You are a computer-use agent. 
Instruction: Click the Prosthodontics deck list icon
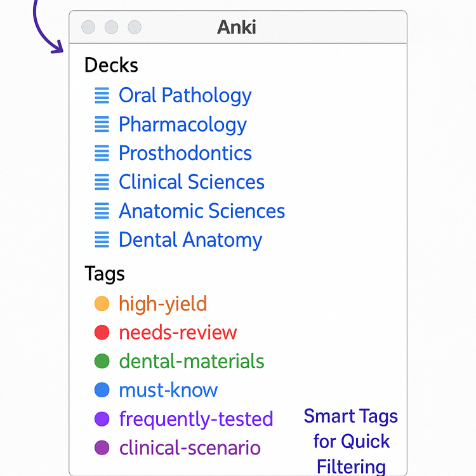click(102, 153)
